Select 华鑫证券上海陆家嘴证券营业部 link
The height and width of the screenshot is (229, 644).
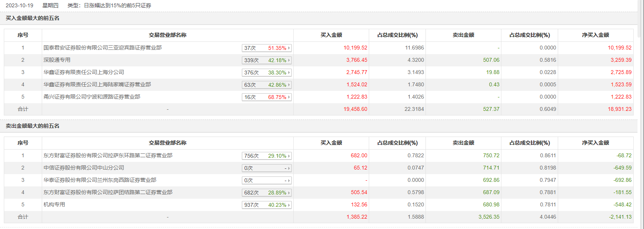[97, 84]
